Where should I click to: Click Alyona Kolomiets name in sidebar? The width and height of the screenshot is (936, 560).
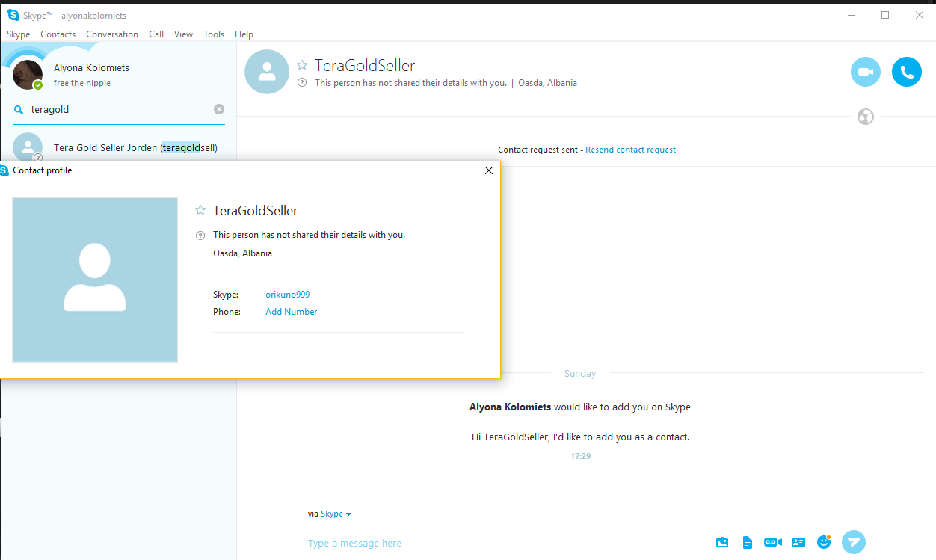(x=91, y=67)
